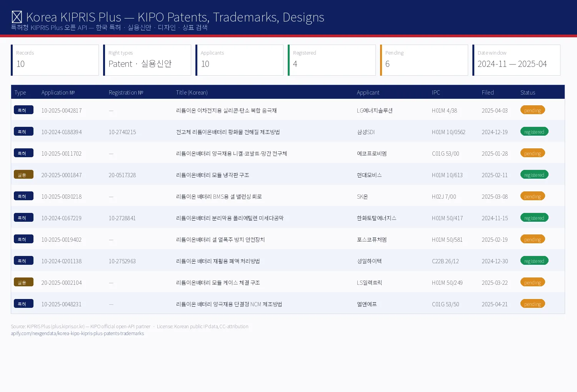Click applicant LG에너지솔루션
Viewport: 577px width, 392px height.
pyautogui.click(x=375, y=111)
